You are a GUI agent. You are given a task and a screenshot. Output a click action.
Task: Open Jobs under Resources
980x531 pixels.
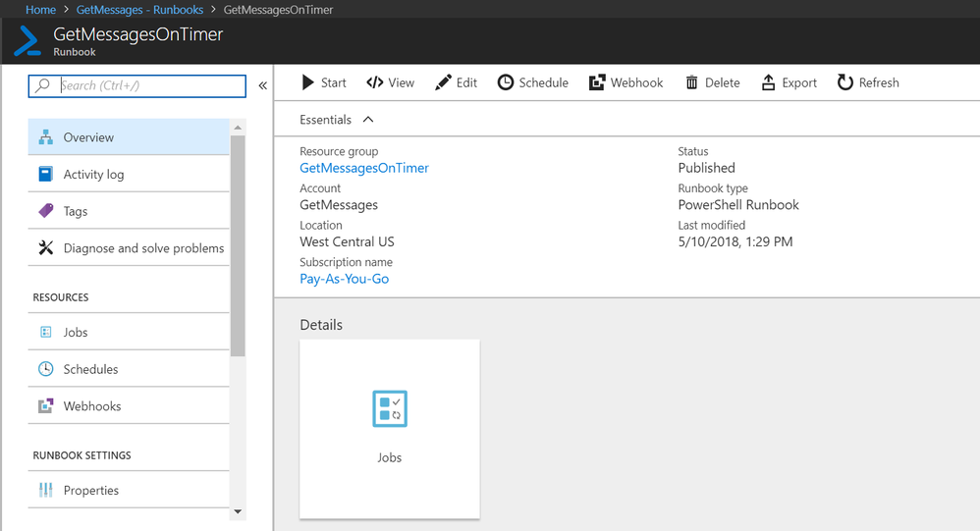click(x=129, y=332)
